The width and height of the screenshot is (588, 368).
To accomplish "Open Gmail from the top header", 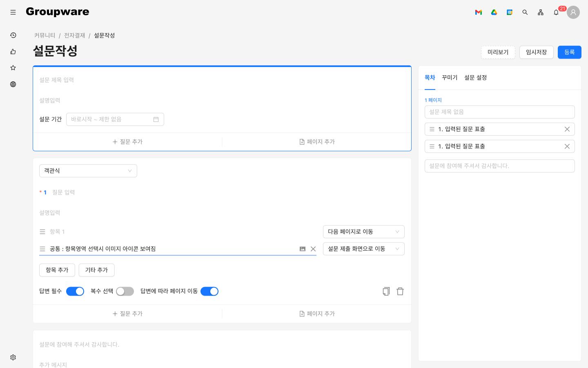I will click(x=478, y=12).
